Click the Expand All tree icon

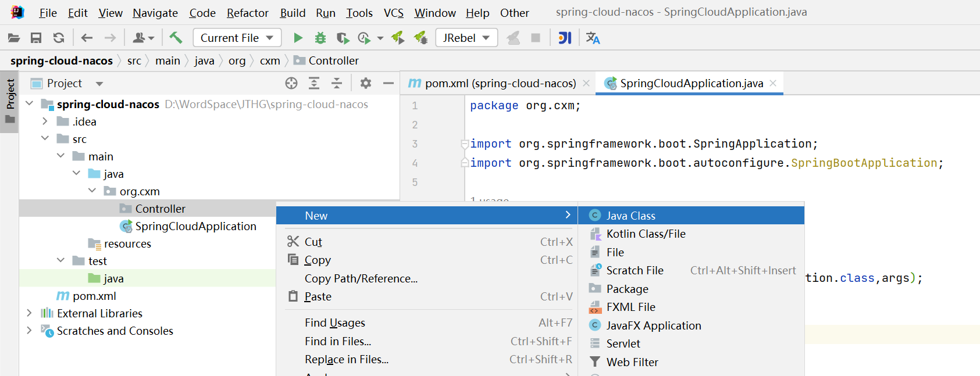point(314,84)
